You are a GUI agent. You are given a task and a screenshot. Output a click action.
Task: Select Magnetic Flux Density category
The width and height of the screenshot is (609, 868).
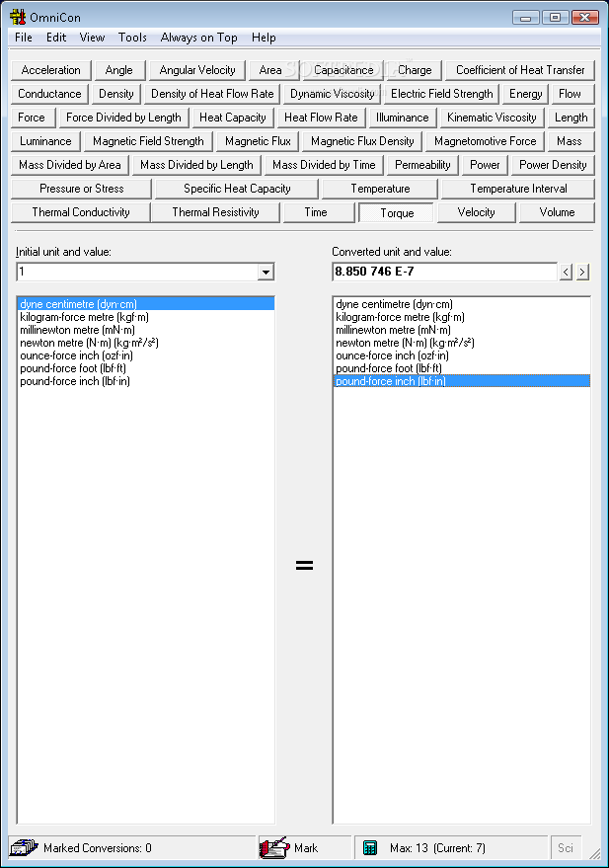click(x=362, y=142)
